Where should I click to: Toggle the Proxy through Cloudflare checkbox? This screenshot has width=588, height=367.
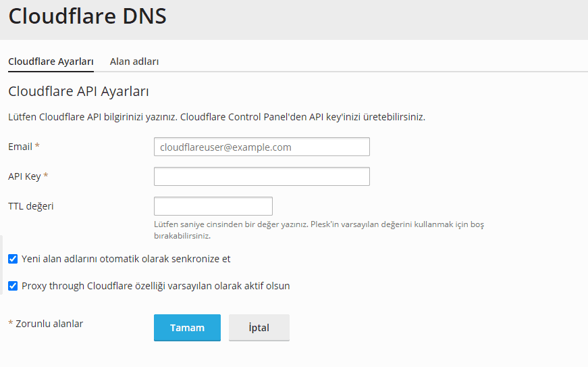13,286
